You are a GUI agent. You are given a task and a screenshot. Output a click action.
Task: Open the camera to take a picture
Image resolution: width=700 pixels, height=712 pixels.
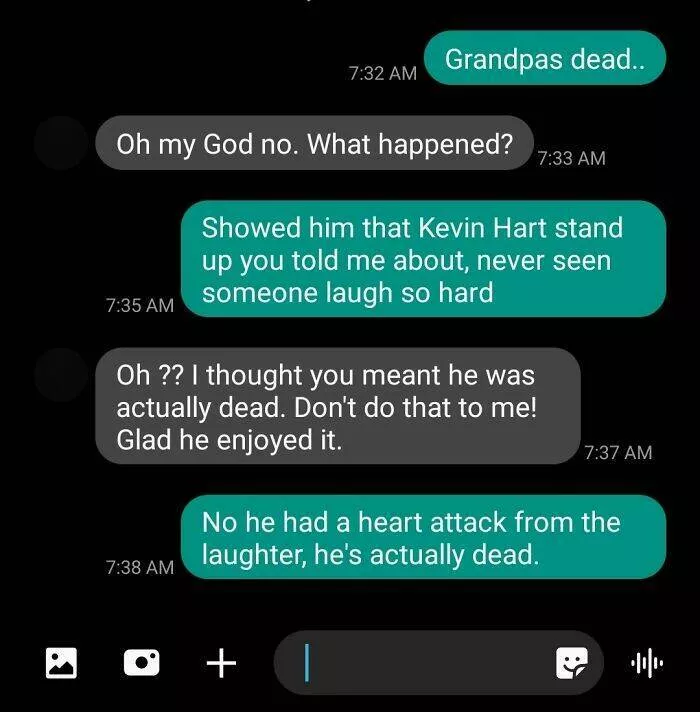coord(142,663)
